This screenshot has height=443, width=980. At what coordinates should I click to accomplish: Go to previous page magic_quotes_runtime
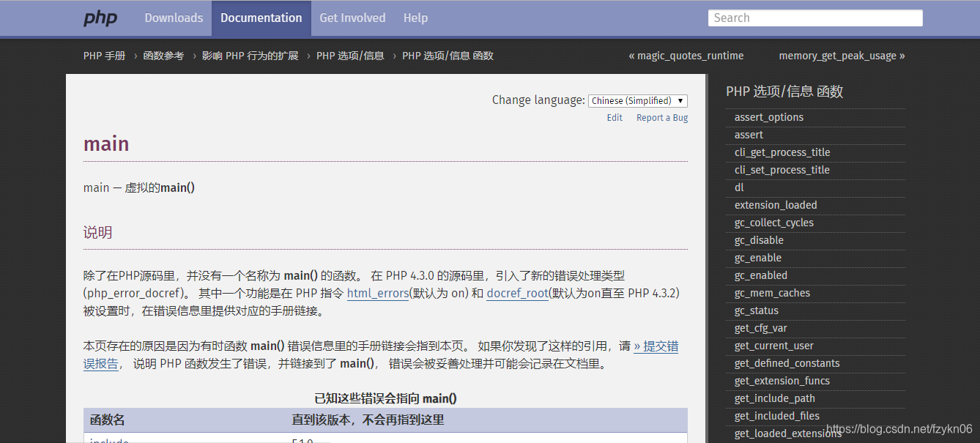[x=686, y=56]
